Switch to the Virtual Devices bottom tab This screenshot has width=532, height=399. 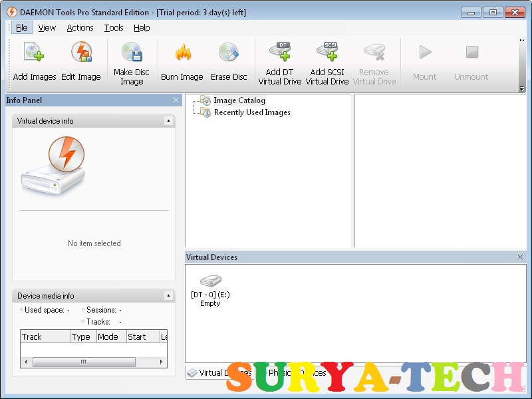(x=220, y=372)
